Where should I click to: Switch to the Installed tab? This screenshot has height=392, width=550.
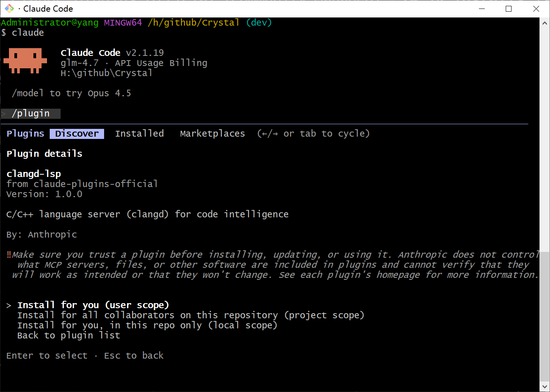[x=139, y=134]
